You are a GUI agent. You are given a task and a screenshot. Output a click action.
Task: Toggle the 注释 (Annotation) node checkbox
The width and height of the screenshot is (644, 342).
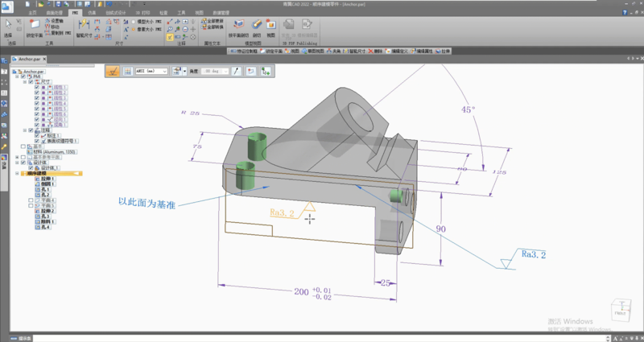pyautogui.click(x=31, y=130)
